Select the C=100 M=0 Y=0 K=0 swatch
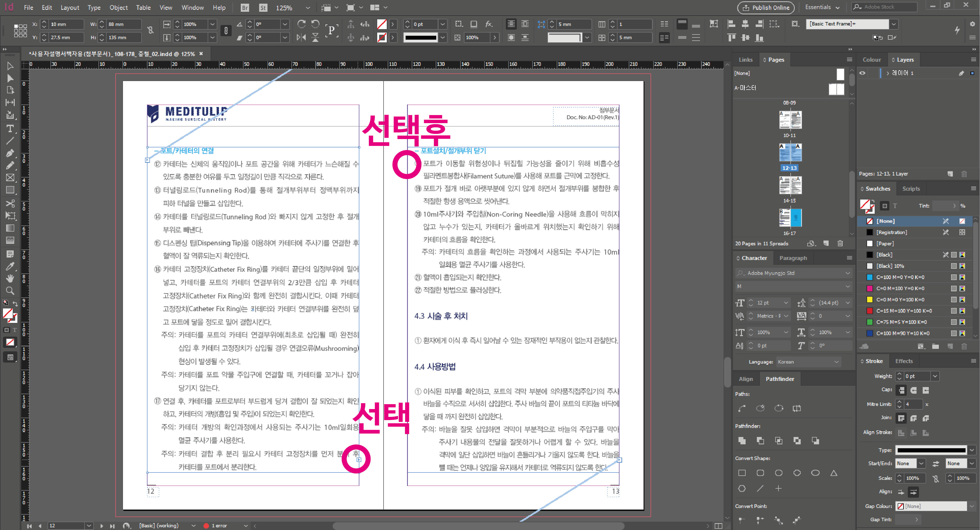 (915, 277)
